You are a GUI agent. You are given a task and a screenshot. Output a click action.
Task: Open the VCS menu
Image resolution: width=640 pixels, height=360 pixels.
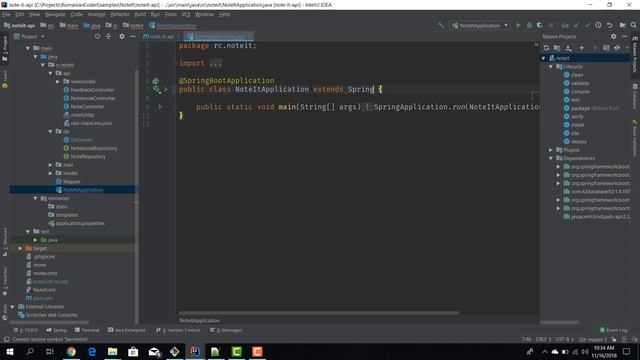(x=186, y=14)
